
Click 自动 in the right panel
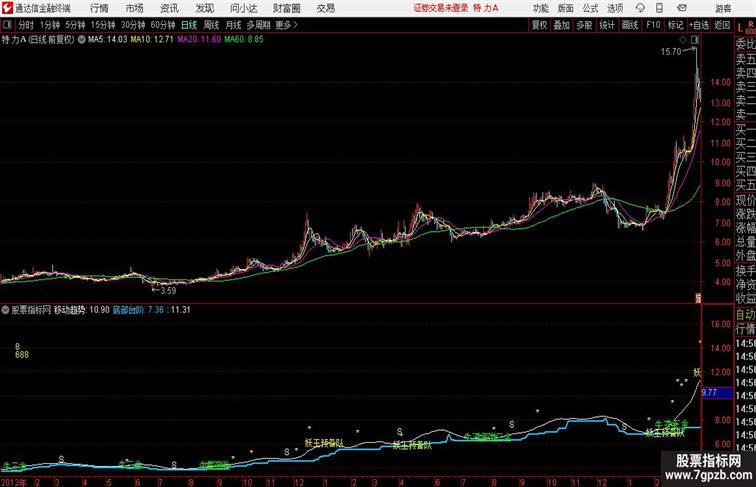pyautogui.click(x=745, y=315)
